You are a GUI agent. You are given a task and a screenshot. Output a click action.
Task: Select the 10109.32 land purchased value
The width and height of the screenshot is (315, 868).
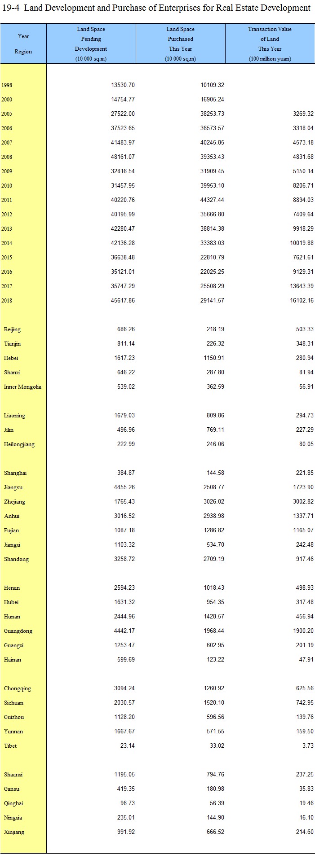(212, 85)
